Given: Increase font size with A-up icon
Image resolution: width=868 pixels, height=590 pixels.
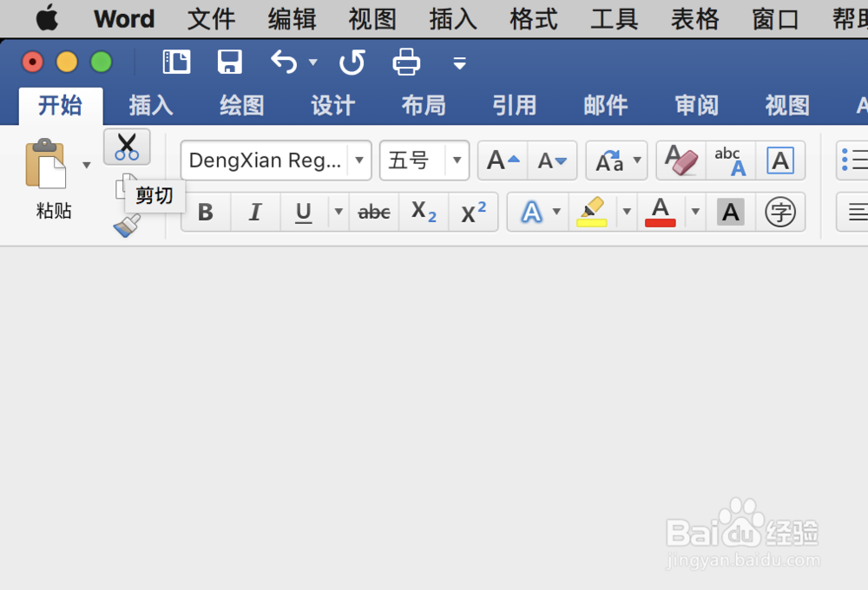Looking at the screenshot, I should tap(503, 161).
